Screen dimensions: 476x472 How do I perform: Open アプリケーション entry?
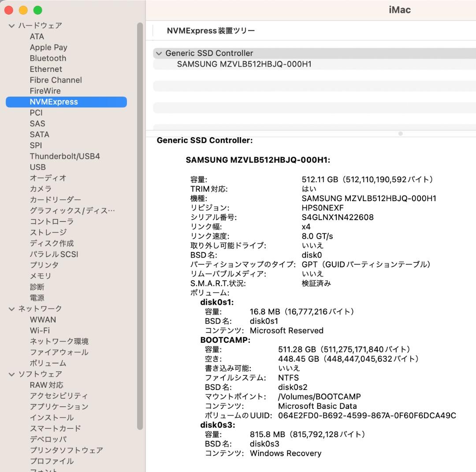59,407
